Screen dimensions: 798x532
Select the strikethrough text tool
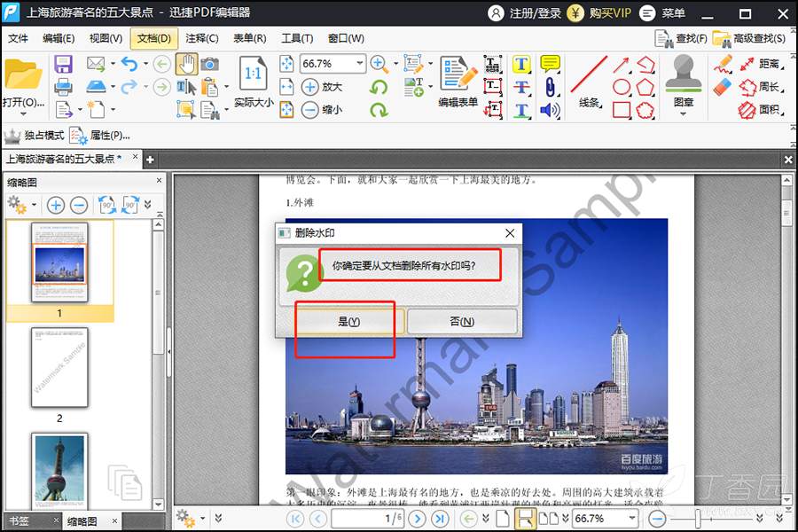pos(521,87)
